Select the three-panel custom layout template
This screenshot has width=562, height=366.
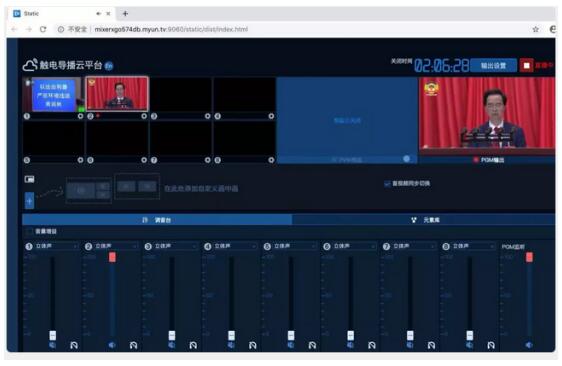(89, 191)
